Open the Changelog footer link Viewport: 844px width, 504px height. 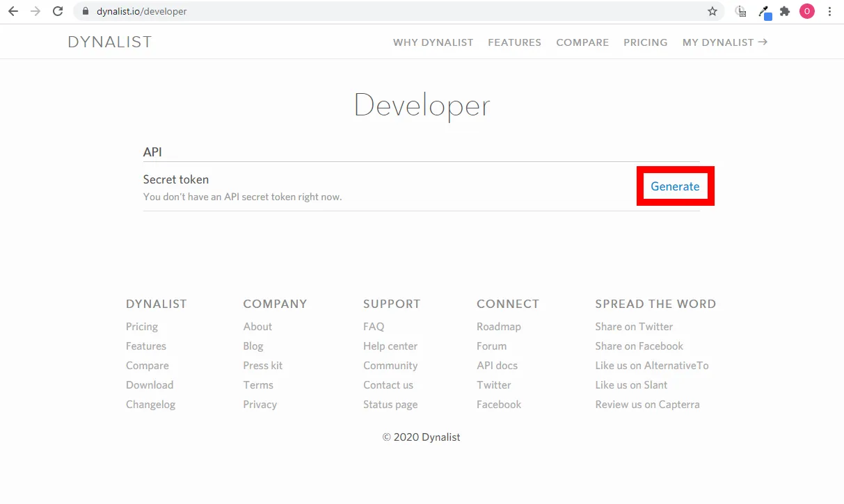click(x=150, y=405)
